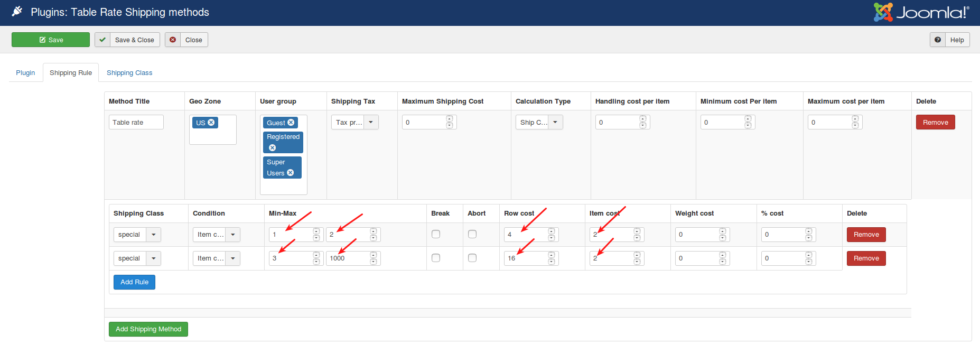Increase the Maximum Shipping Cost stepper
Screen dimensions: 980x353
coord(449,119)
